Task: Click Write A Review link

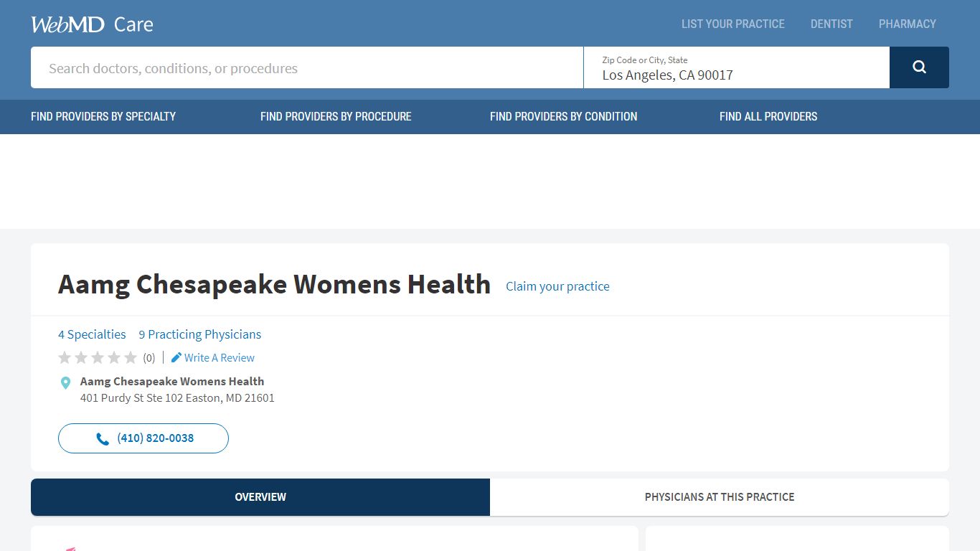Action: [x=220, y=357]
